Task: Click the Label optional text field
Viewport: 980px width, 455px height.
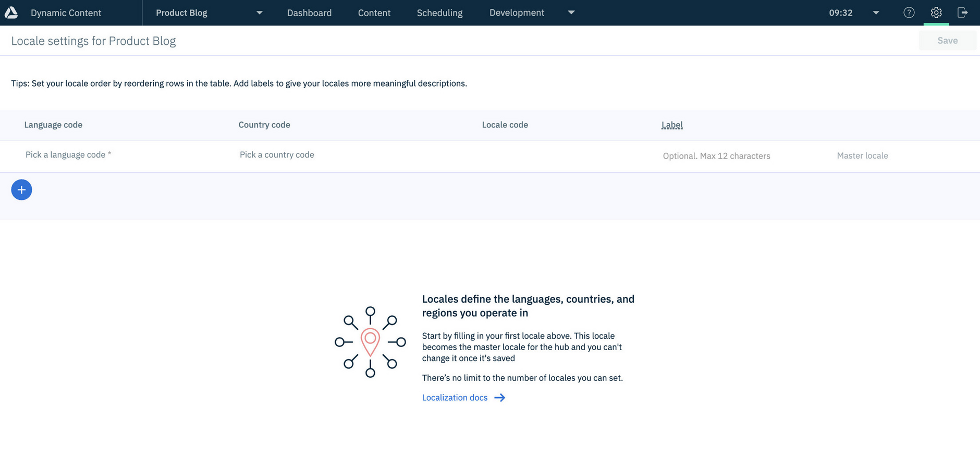Action: (716, 156)
